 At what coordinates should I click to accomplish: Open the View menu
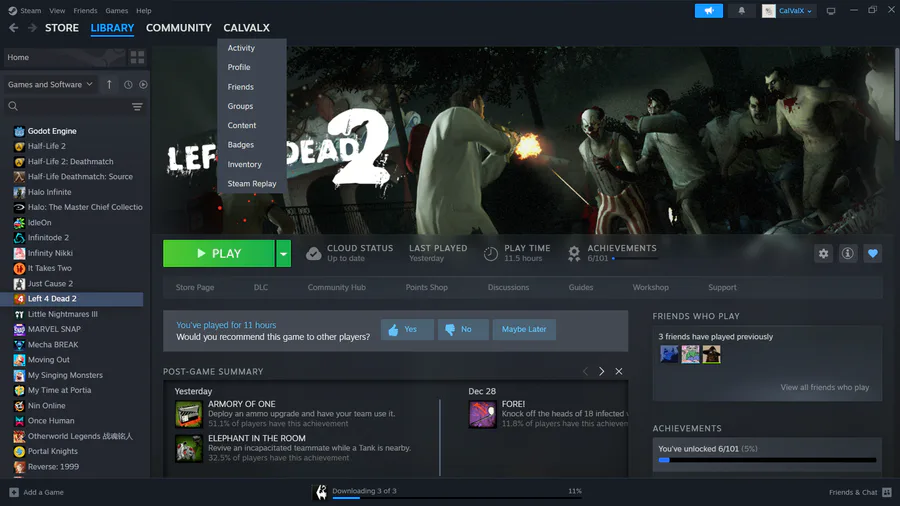click(57, 11)
